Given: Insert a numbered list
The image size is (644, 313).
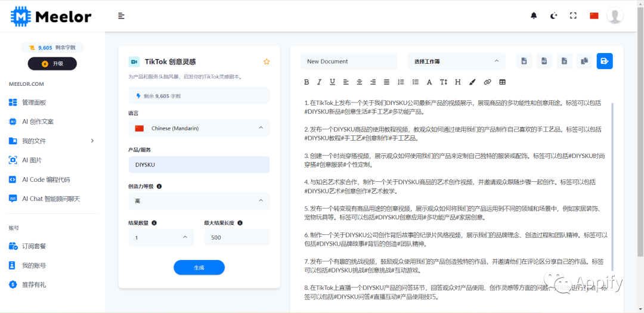Looking at the screenshot, I should coord(401,82).
